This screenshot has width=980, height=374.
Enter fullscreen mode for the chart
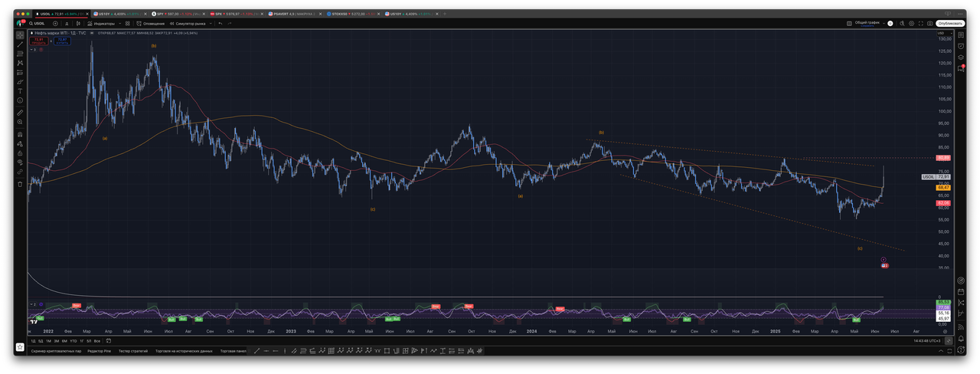(x=920, y=23)
